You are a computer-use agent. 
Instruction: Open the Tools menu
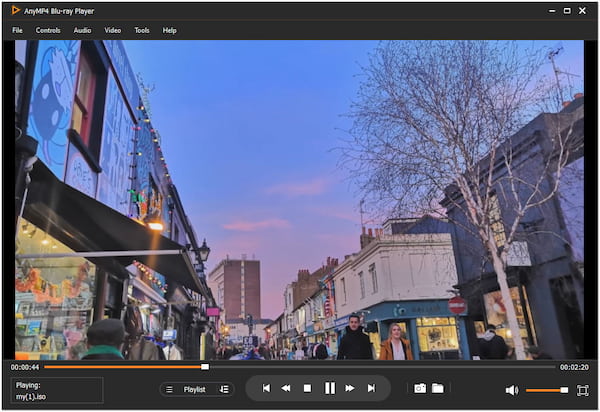(142, 30)
